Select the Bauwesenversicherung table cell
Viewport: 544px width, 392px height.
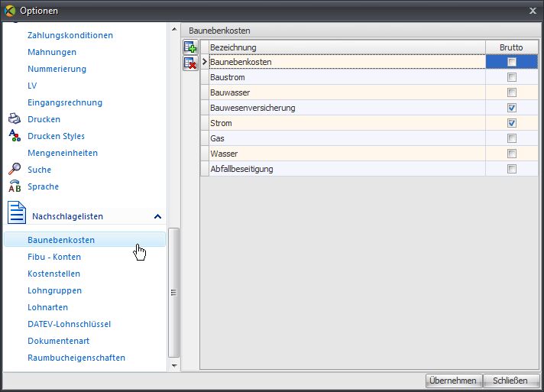tap(347, 108)
